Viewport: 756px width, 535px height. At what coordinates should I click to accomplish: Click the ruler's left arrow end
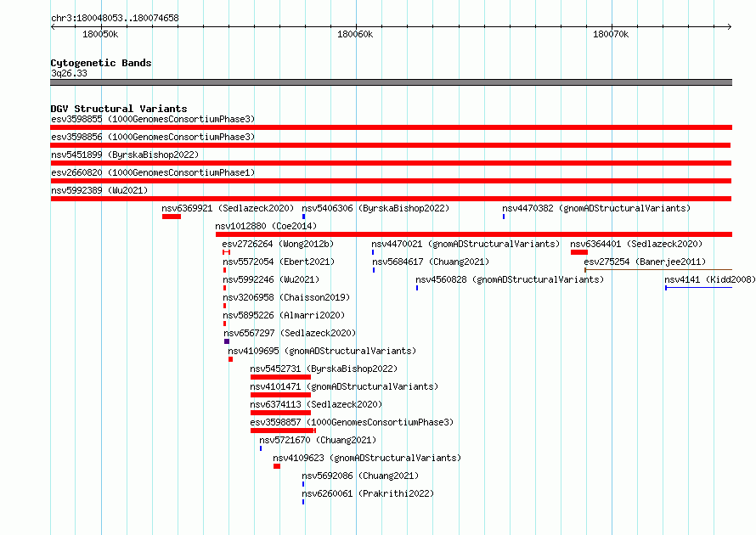53,26
